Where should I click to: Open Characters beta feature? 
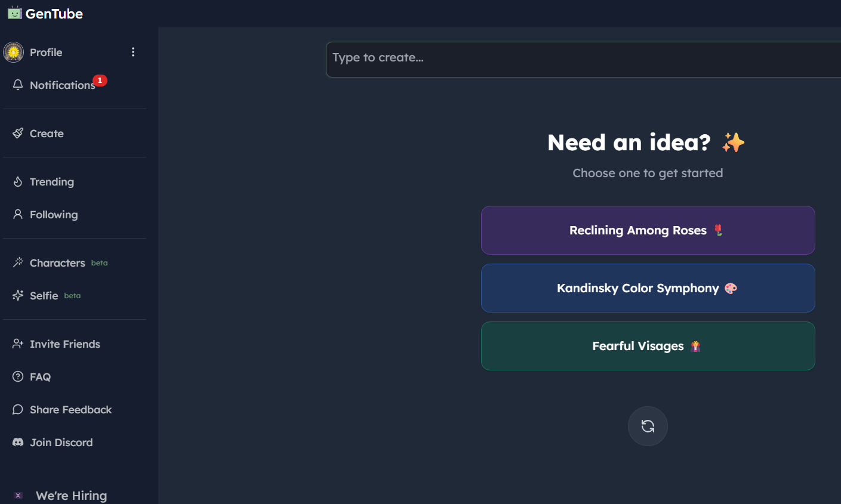tap(57, 263)
